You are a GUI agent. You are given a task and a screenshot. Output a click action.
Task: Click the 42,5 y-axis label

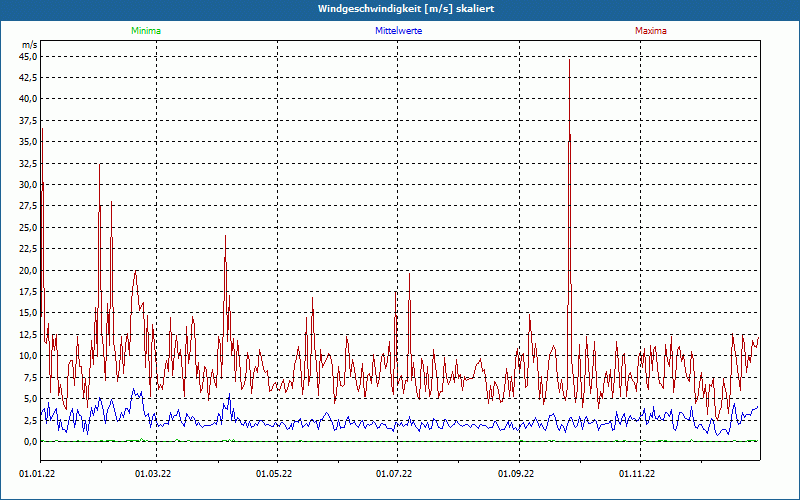coord(28,78)
